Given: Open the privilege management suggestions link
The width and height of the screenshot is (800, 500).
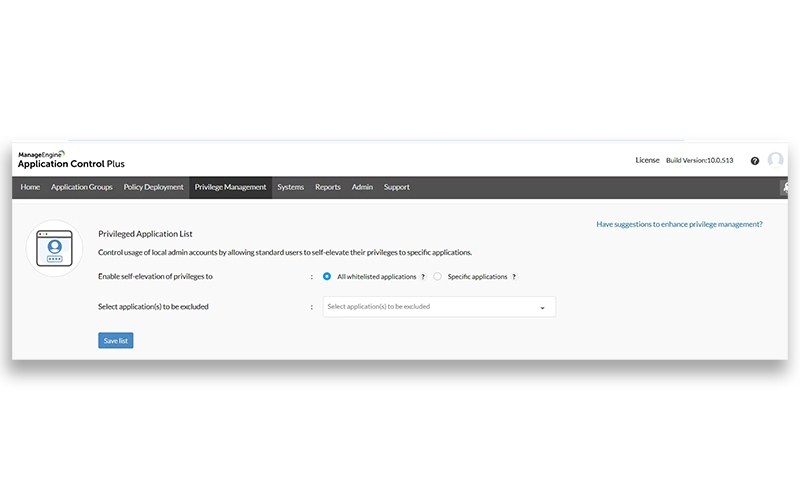Looking at the screenshot, I should pyautogui.click(x=679, y=225).
